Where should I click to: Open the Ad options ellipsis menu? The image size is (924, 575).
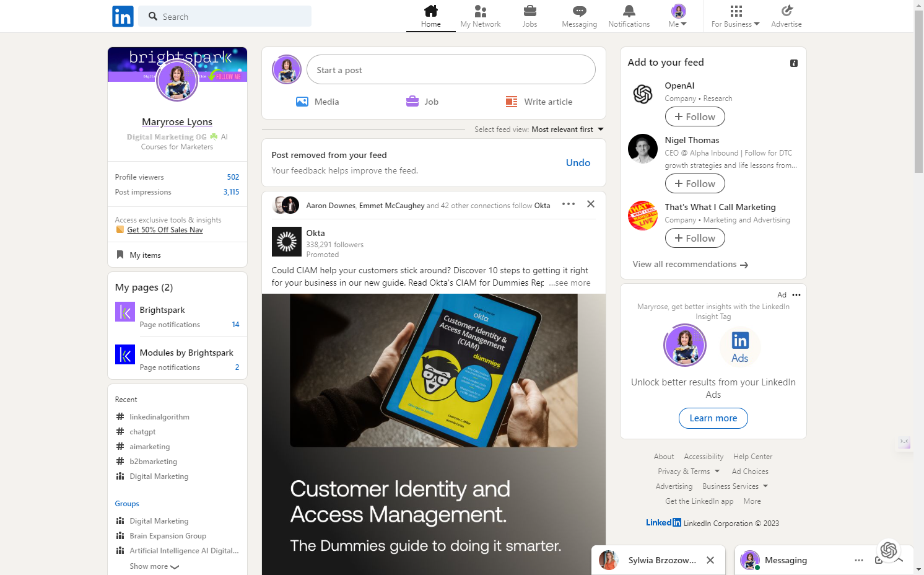click(x=796, y=295)
